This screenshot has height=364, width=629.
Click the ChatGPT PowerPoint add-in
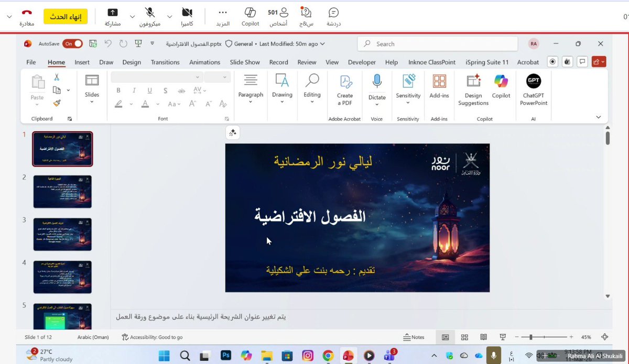(534, 90)
